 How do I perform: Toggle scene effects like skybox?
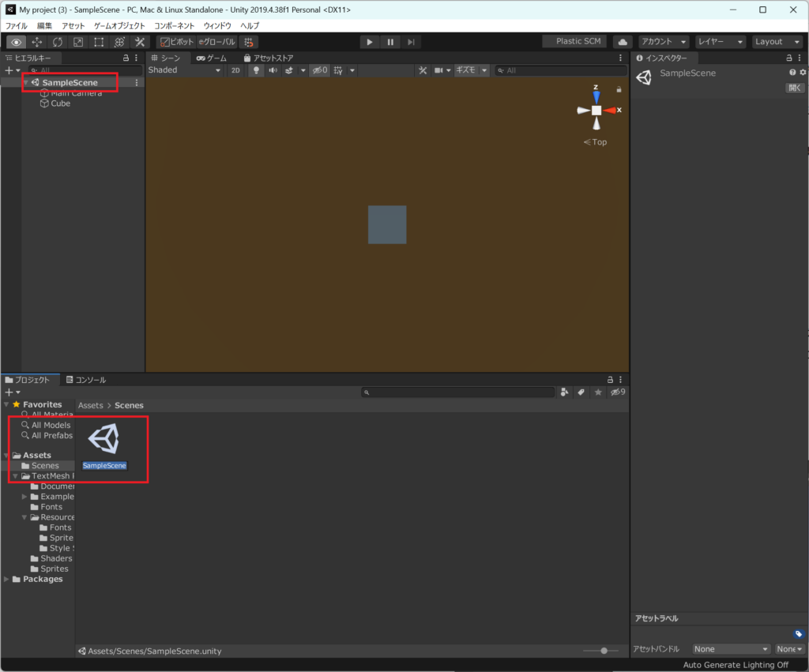(x=289, y=70)
